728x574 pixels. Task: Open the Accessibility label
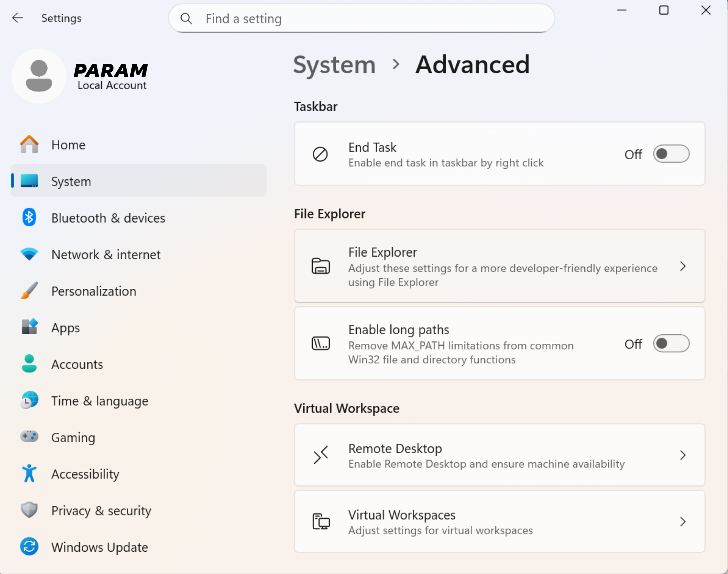click(x=85, y=474)
